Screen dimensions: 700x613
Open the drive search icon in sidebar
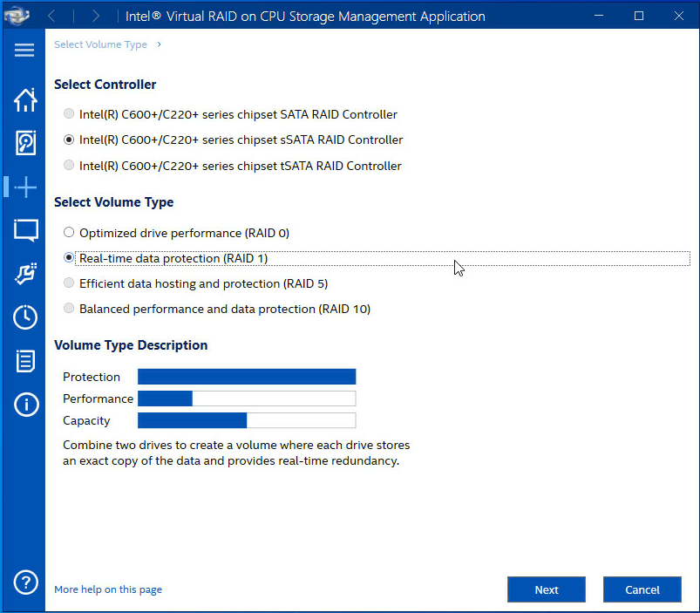[25, 143]
